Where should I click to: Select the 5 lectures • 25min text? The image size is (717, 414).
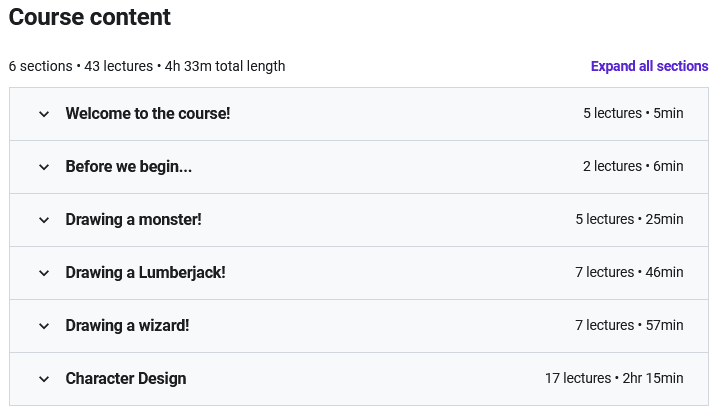(x=629, y=220)
